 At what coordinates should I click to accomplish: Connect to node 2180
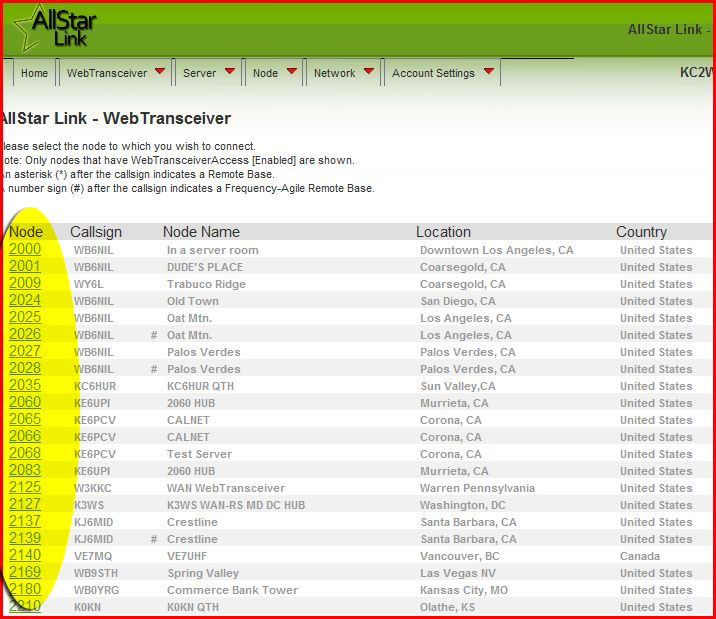25,589
